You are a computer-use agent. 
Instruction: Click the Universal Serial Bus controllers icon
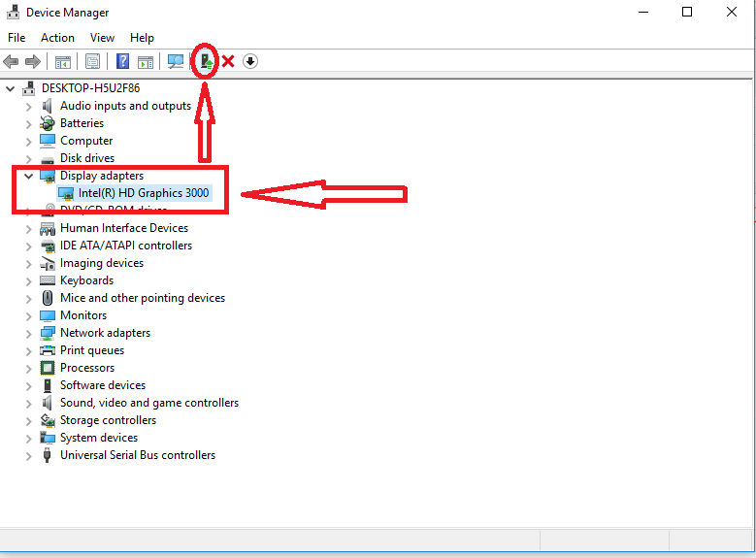[x=47, y=455]
